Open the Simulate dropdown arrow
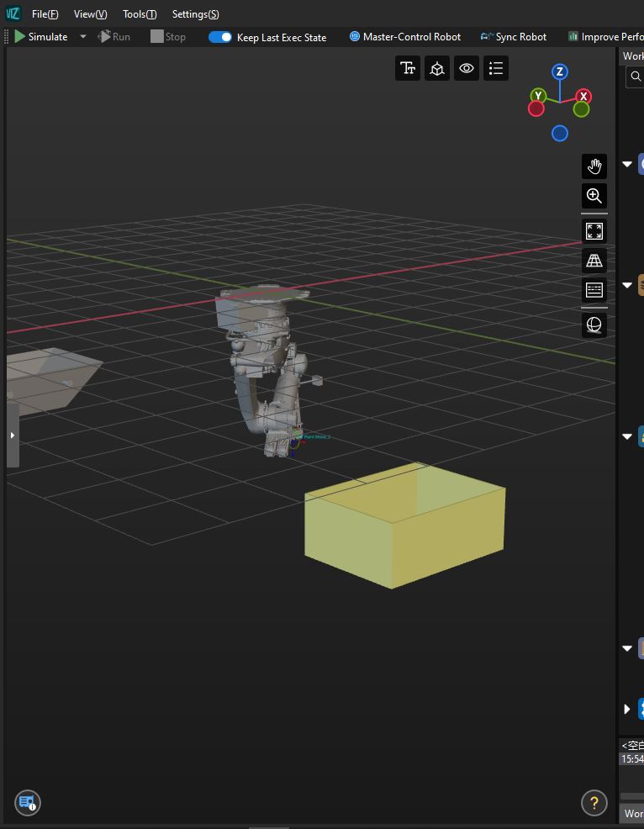The image size is (644, 829). point(83,37)
